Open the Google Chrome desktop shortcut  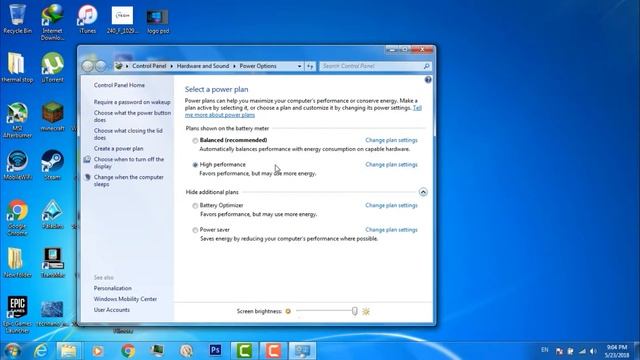pos(17,218)
